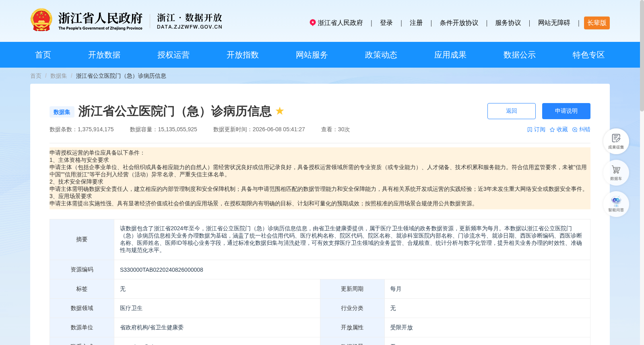
Task: Click the 订阅 subscribe bookmark icon
Action: coord(530,130)
